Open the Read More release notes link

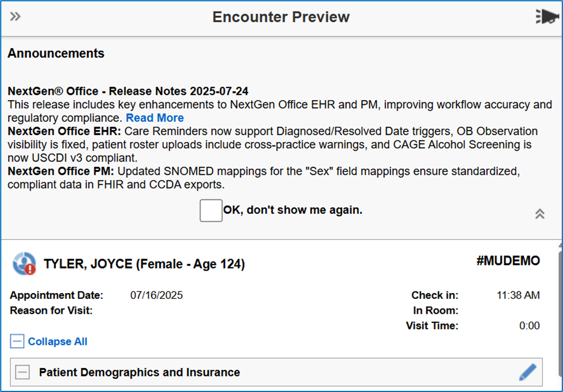click(155, 118)
